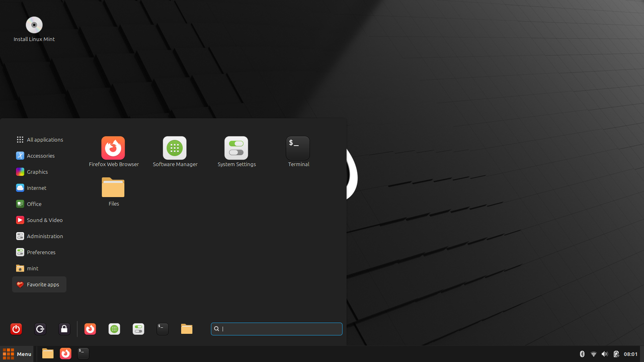Launch Software Manager from favorites grid
This screenshot has width=644, height=362.
pyautogui.click(x=175, y=151)
